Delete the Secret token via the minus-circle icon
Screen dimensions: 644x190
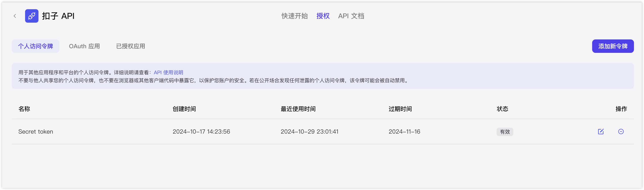[621, 132]
